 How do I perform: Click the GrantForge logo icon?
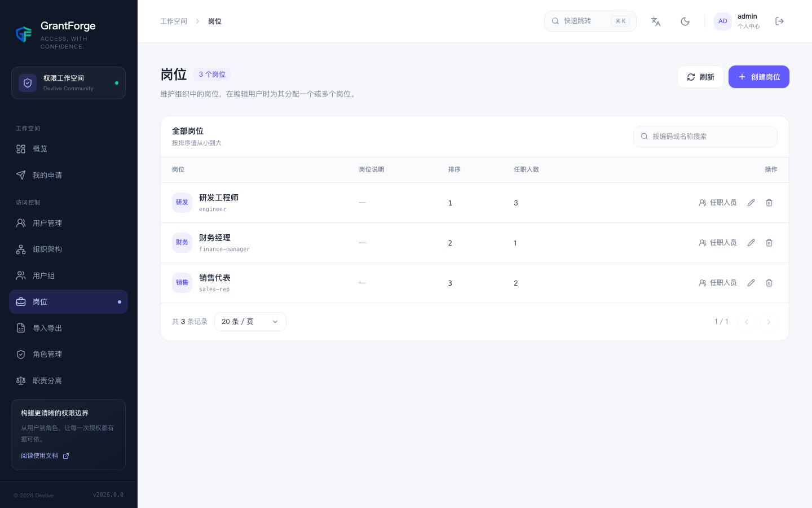[24, 34]
